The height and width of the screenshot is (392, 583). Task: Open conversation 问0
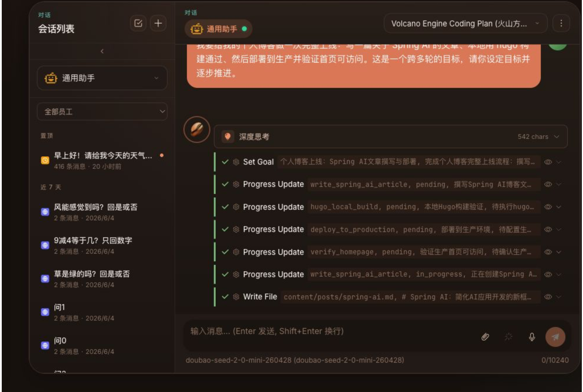[x=102, y=346]
